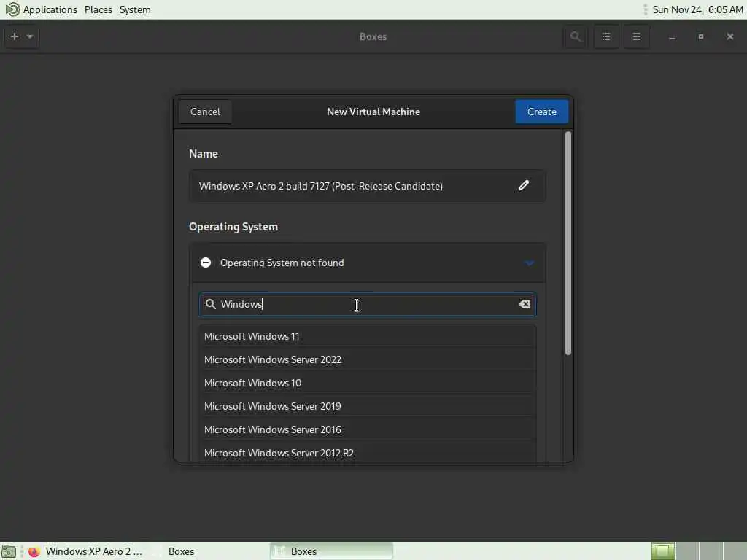Image resolution: width=747 pixels, height=560 pixels.
Task: Select Microsoft Windows 11
Action: coord(368,336)
